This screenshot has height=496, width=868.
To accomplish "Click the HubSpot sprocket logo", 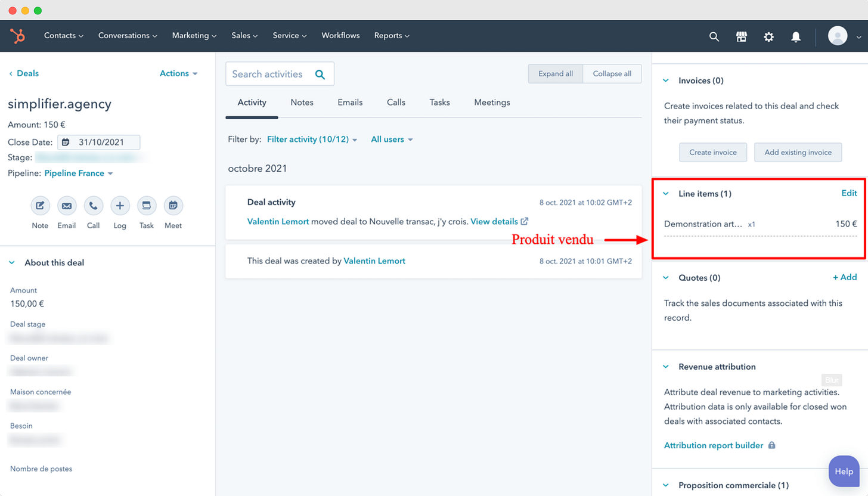I will 17,36.
